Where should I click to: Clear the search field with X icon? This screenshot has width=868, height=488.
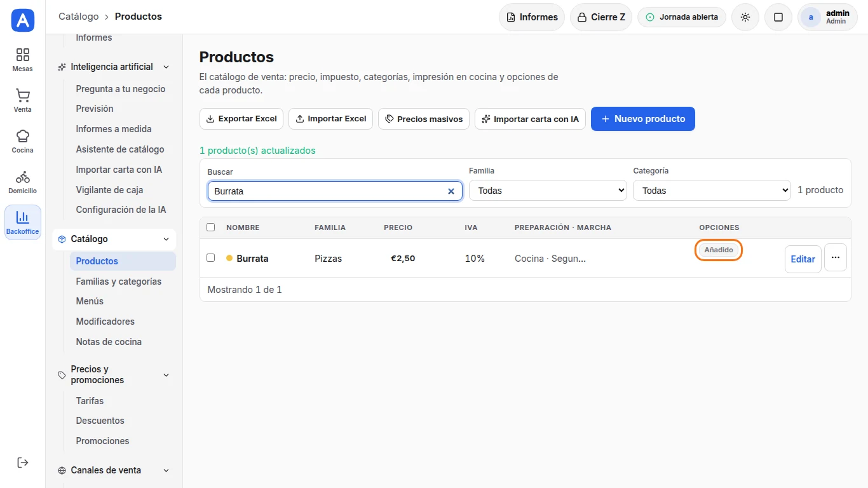click(451, 191)
